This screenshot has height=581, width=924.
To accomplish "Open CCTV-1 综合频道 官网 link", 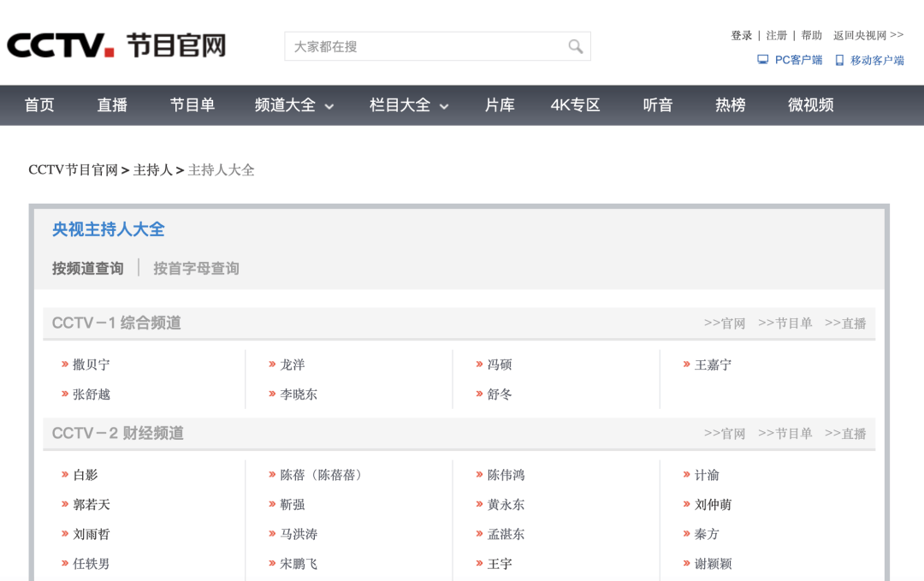I will point(723,323).
